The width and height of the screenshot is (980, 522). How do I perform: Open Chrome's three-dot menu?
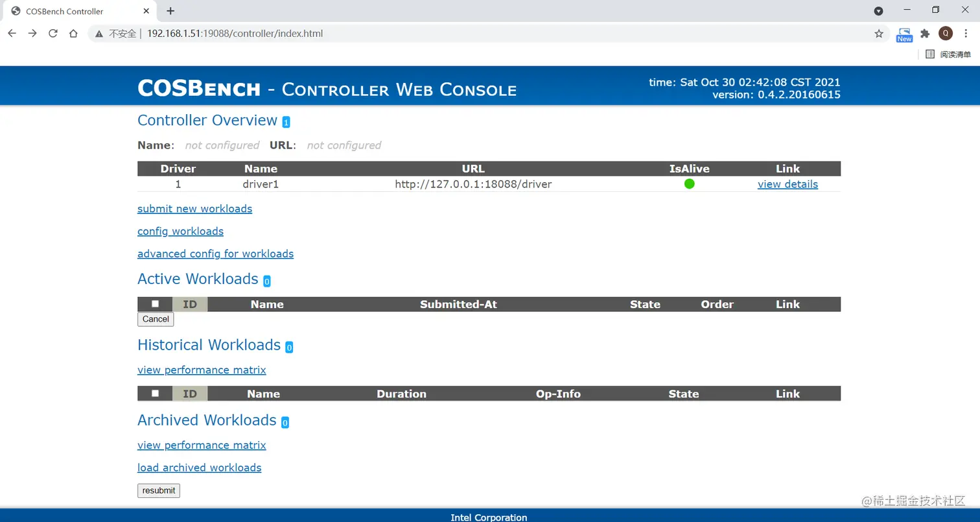[966, 33]
